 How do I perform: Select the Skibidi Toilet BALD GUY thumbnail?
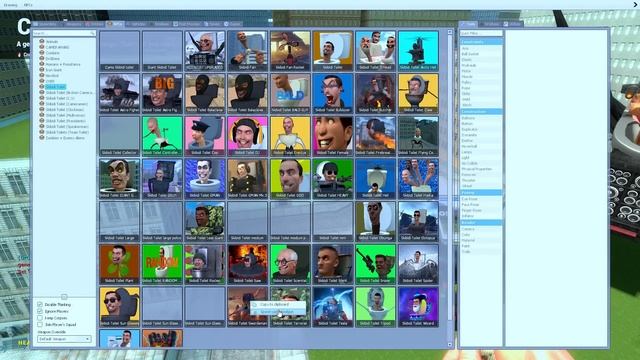click(290, 93)
